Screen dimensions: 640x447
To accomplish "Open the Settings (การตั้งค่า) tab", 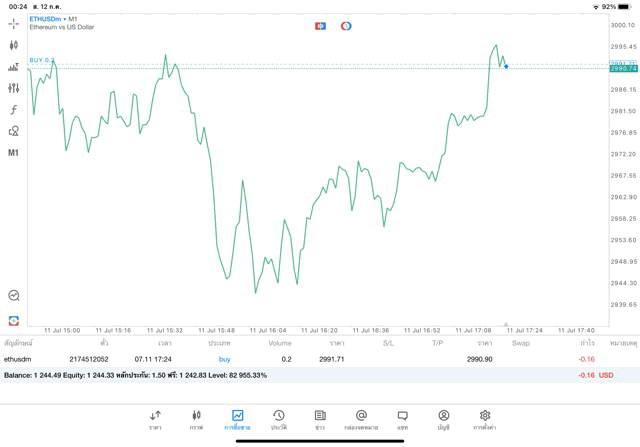I will (x=485, y=420).
